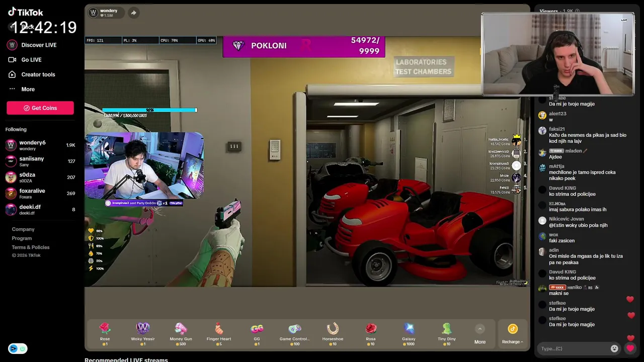Send the Money Gun gift
The height and width of the screenshot is (362, 644).
coord(181,334)
